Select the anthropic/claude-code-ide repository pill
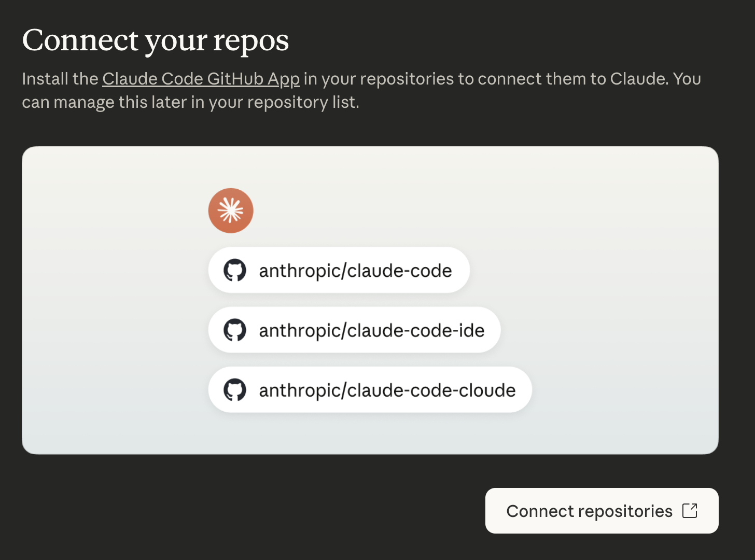This screenshot has height=560, width=755. [x=354, y=330]
